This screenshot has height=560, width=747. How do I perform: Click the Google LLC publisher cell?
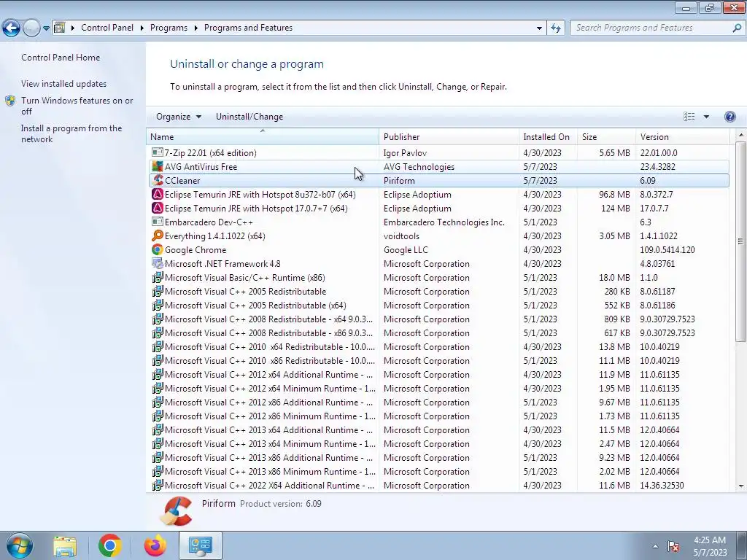[406, 249]
